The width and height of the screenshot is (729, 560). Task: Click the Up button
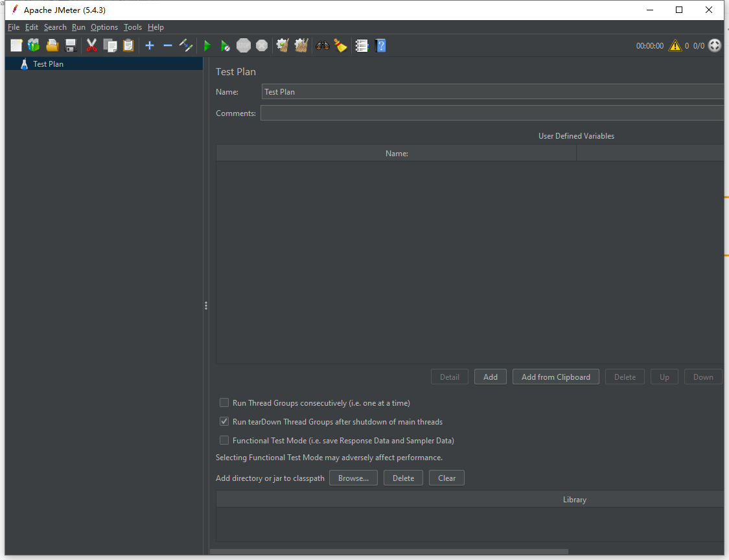tap(664, 377)
